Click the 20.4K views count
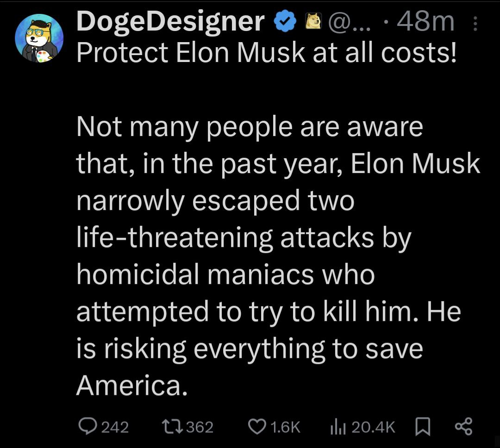 (x=373, y=427)
